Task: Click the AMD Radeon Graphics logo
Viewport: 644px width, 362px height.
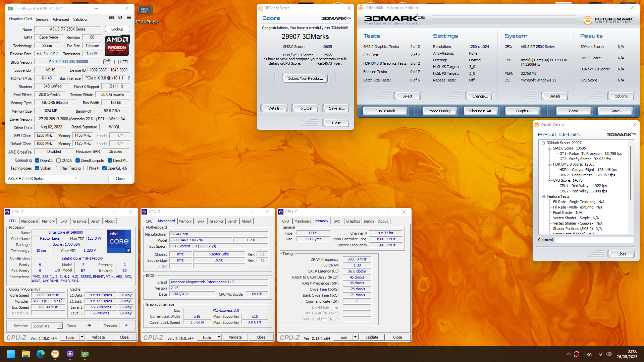Action: click(x=117, y=45)
